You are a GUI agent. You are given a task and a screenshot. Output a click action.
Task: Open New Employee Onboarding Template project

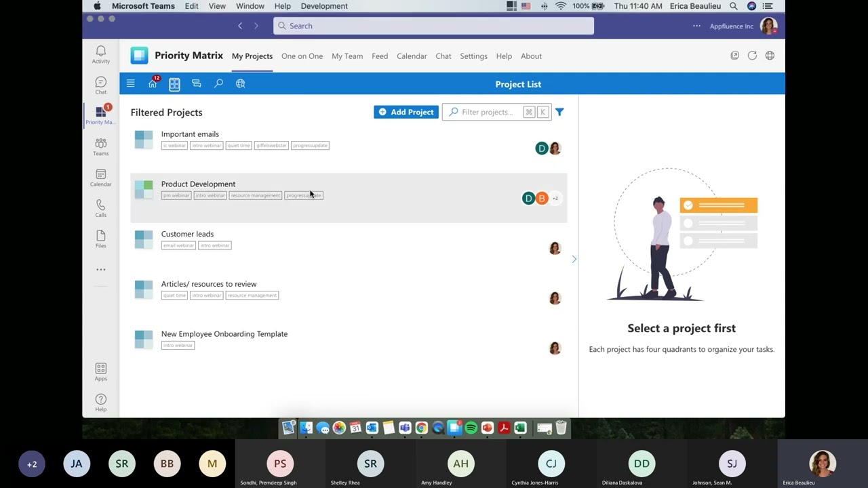coord(349,348)
